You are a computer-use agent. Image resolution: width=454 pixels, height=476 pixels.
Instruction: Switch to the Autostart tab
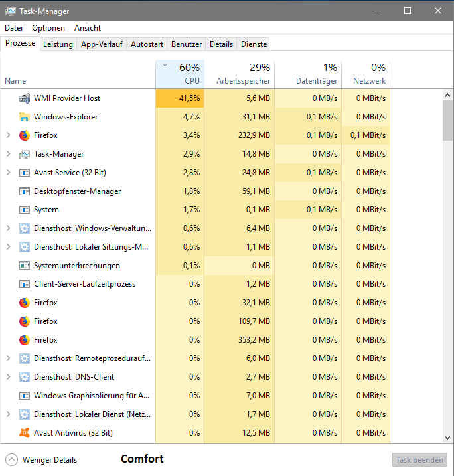pyautogui.click(x=147, y=44)
